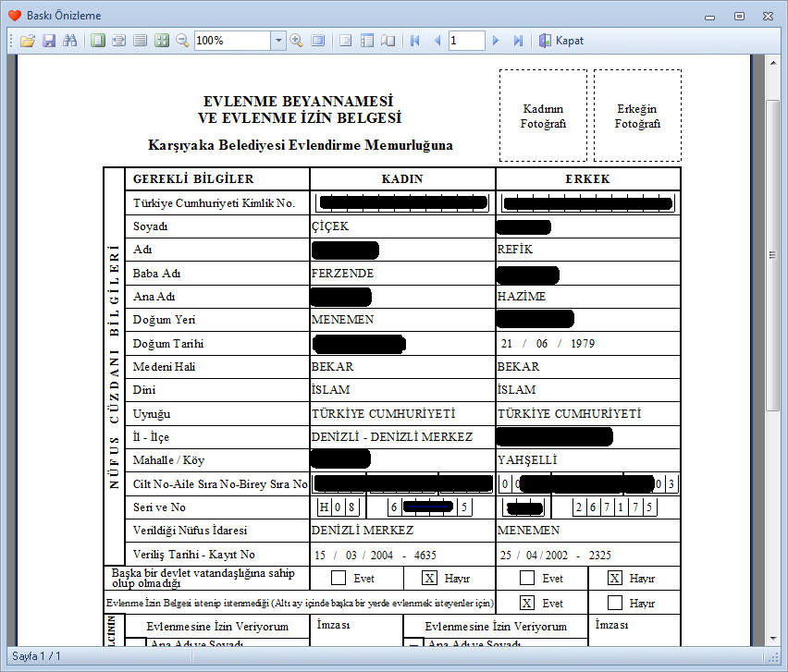The image size is (788, 672).
Task: Click the Kadının Fotoğrafı photo box
Action: 543,116
